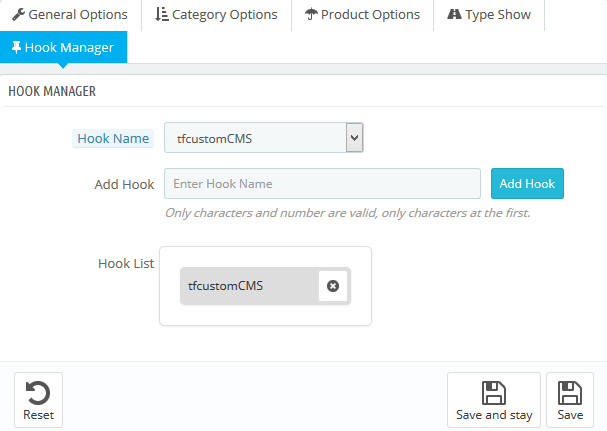Focus the Enter Hook Name input field
Screen dimensions: 607x431
click(x=323, y=184)
